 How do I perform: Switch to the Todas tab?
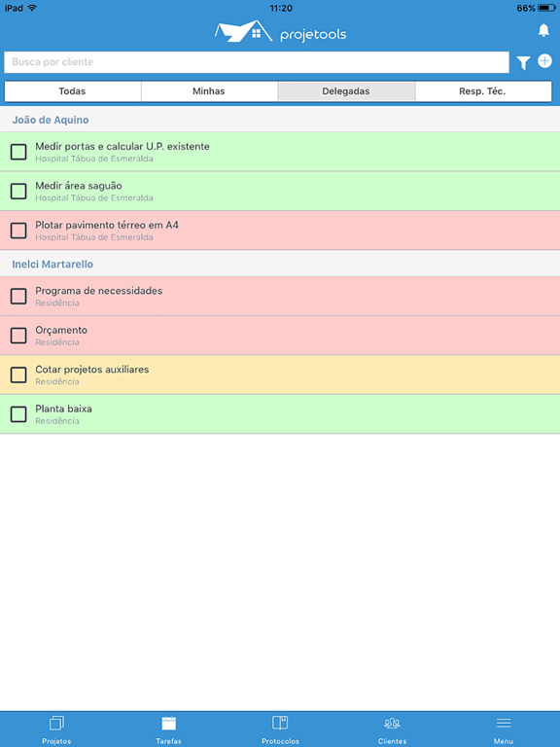[73, 91]
